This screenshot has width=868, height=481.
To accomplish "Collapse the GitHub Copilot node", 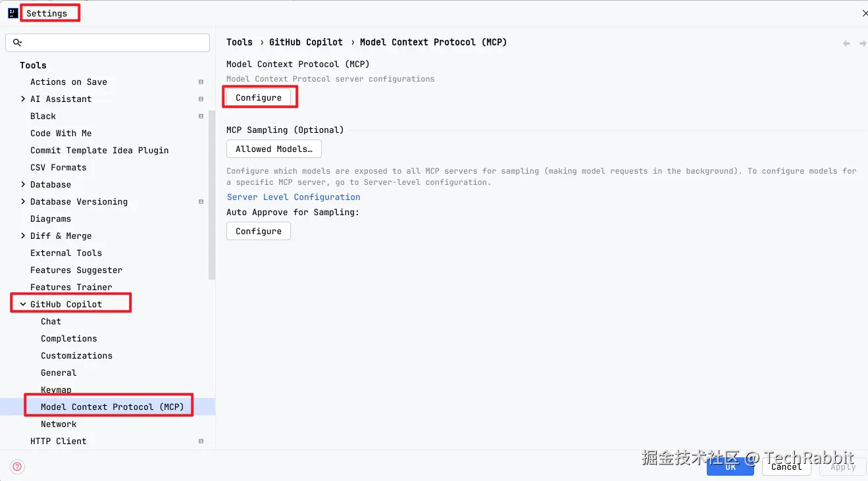I will 23,305.
